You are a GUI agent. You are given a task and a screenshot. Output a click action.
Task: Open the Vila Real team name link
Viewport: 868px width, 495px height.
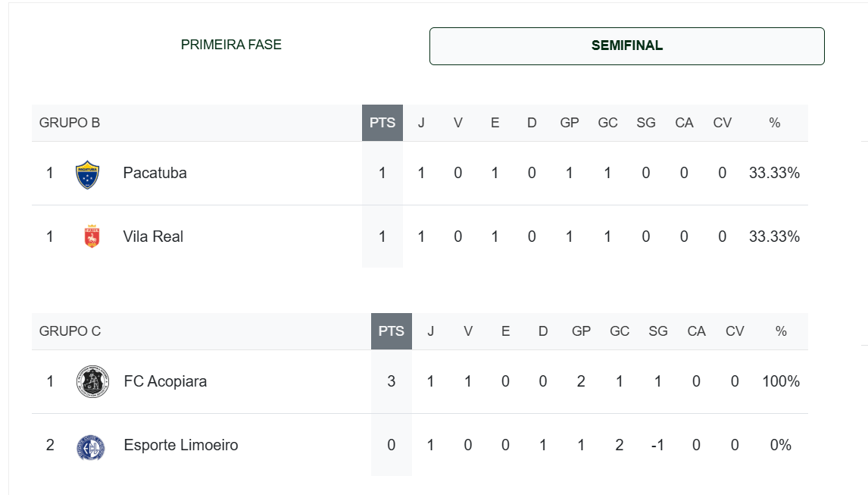point(153,237)
